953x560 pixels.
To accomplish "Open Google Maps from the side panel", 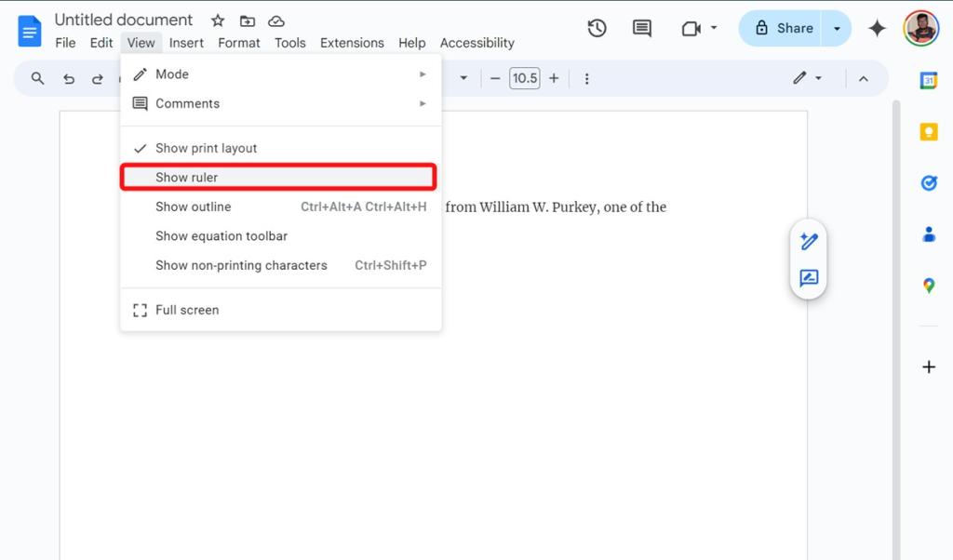I will [928, 286].
